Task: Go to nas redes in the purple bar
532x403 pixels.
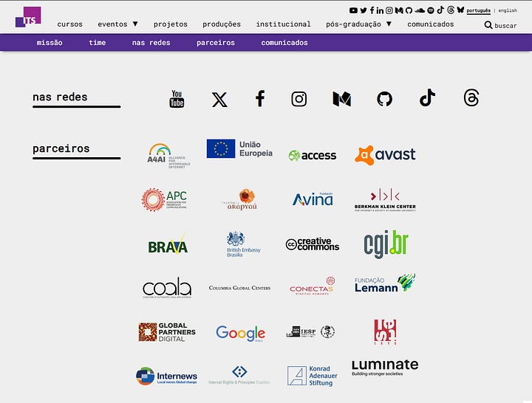Action: click(x=151, y=42)
